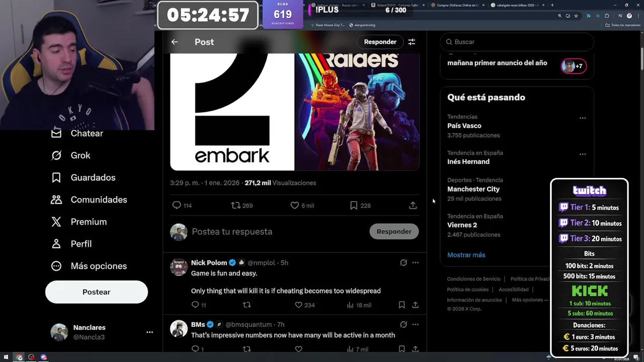644x362 pixels.
Task: Click the Postear button
Action: (x=97, y=292)
